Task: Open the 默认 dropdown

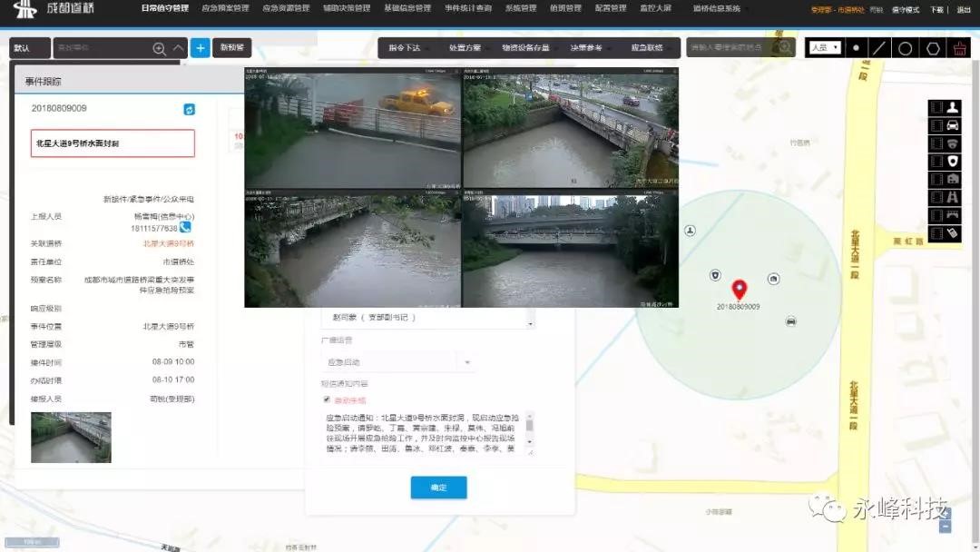Action: click(x=29, y=48)
